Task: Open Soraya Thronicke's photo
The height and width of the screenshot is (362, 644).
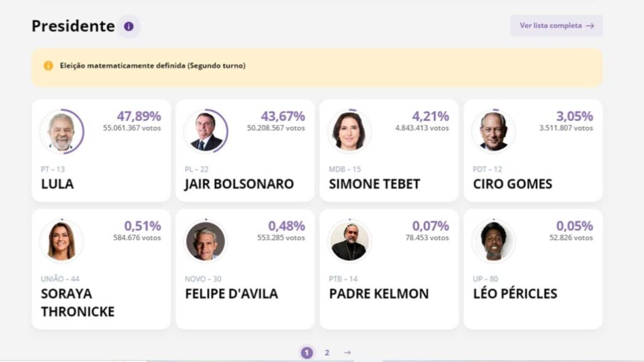Action: [x=62, y=241]
